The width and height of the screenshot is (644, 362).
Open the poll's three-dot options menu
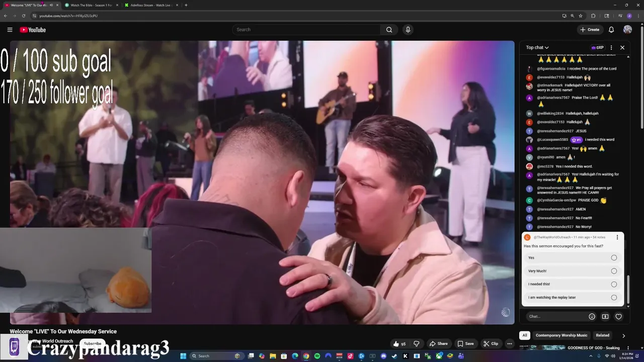tap(617, 237)
